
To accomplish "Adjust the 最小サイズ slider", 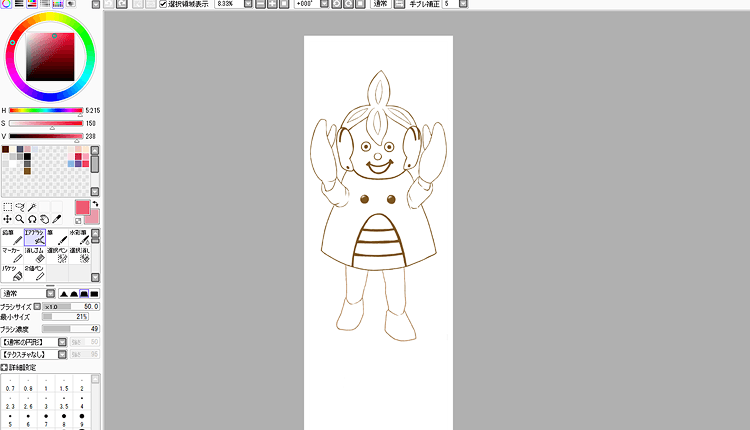I will tap(65, 317).
